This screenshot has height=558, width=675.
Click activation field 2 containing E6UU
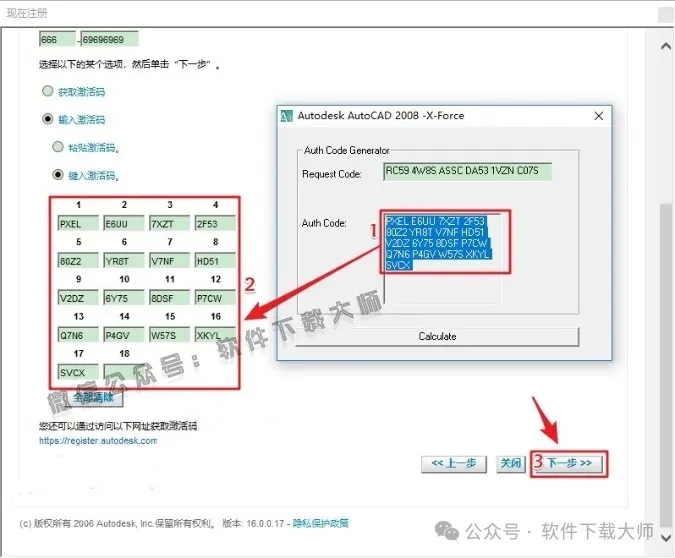(124, 223)
